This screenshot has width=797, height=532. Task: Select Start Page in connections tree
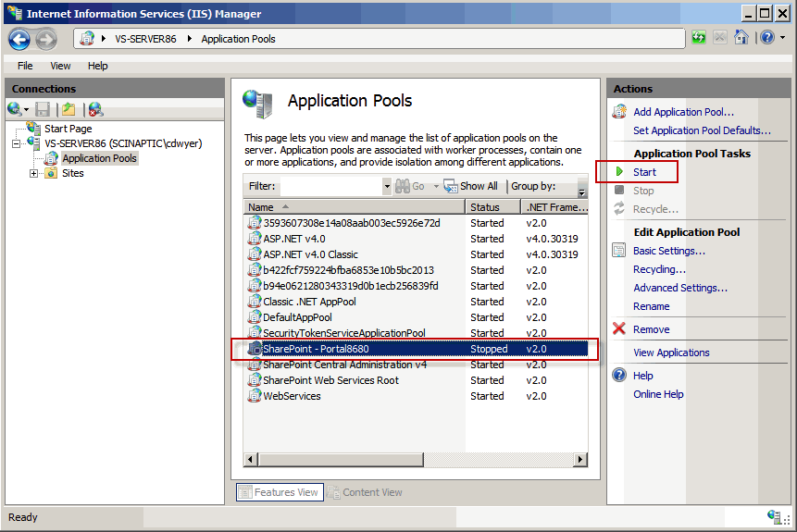[68, 129]
